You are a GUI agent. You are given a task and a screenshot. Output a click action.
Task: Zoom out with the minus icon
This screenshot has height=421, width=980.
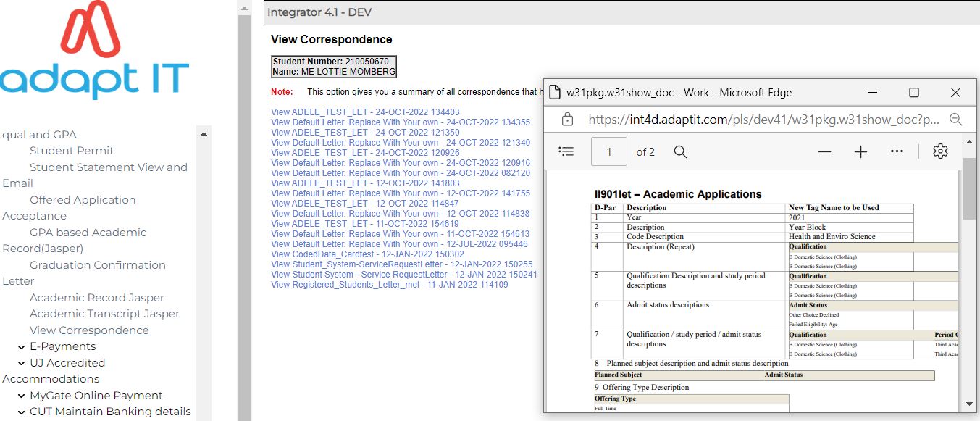click(x=824, y=151)
